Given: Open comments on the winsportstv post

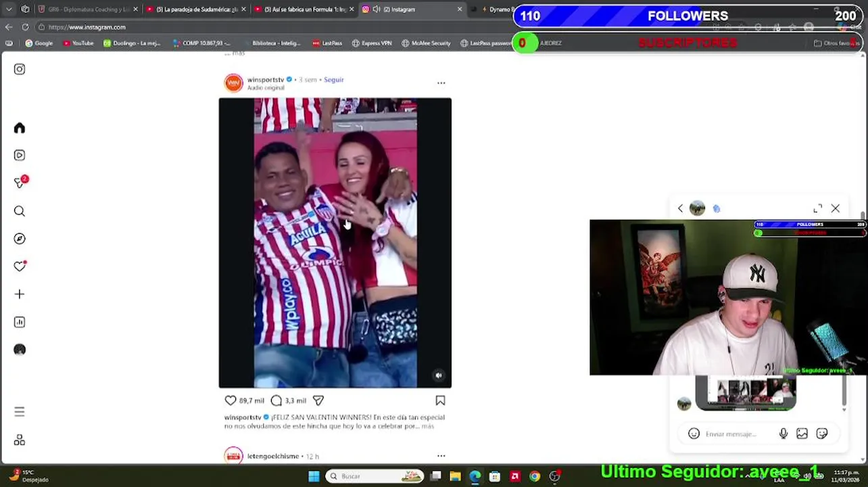Looking at the screenshot, I should coord(276,400).
